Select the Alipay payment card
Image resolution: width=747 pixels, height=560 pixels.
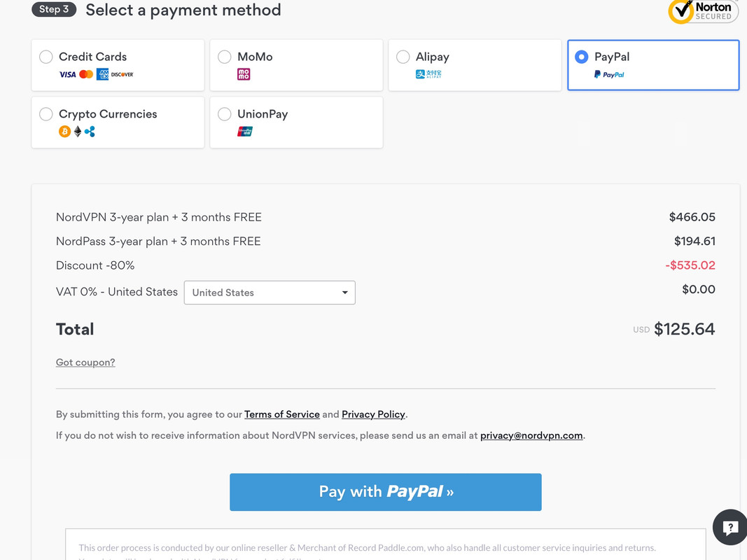coord(475,65)
